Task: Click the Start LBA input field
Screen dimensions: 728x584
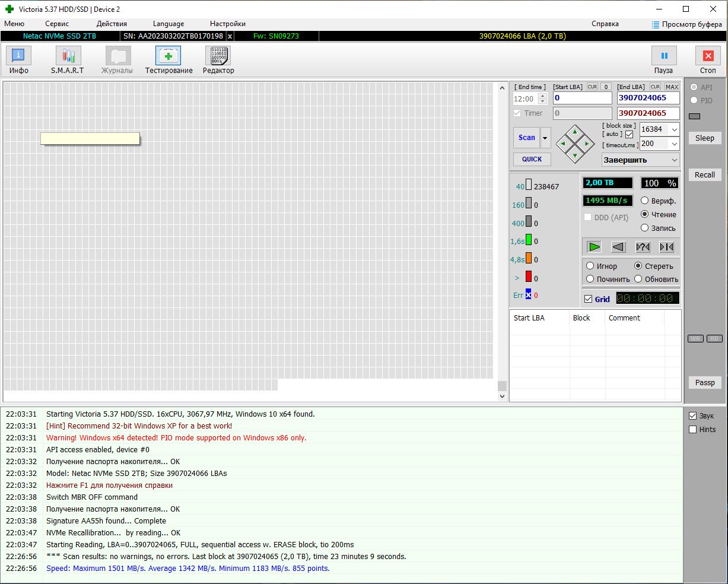Action: pos(581,98)
